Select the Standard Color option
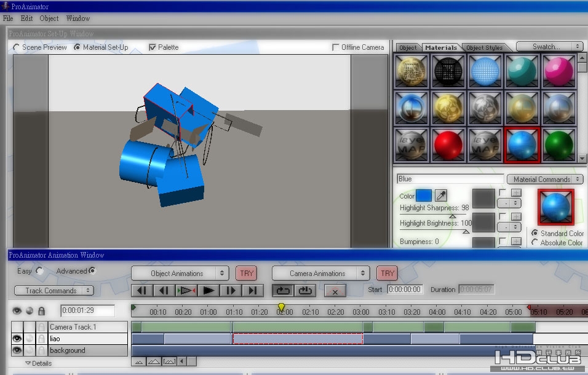This screenshot has height=375, width=588. 534,232
